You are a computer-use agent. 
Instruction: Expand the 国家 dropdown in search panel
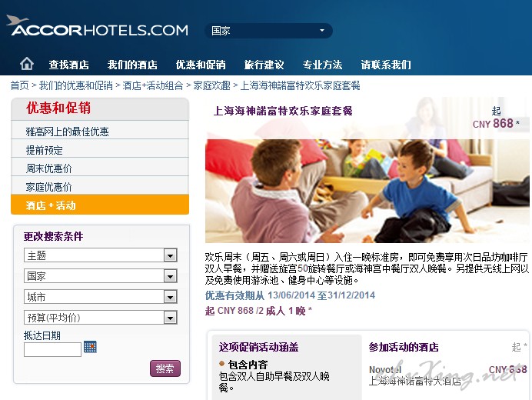pos(101,276)
